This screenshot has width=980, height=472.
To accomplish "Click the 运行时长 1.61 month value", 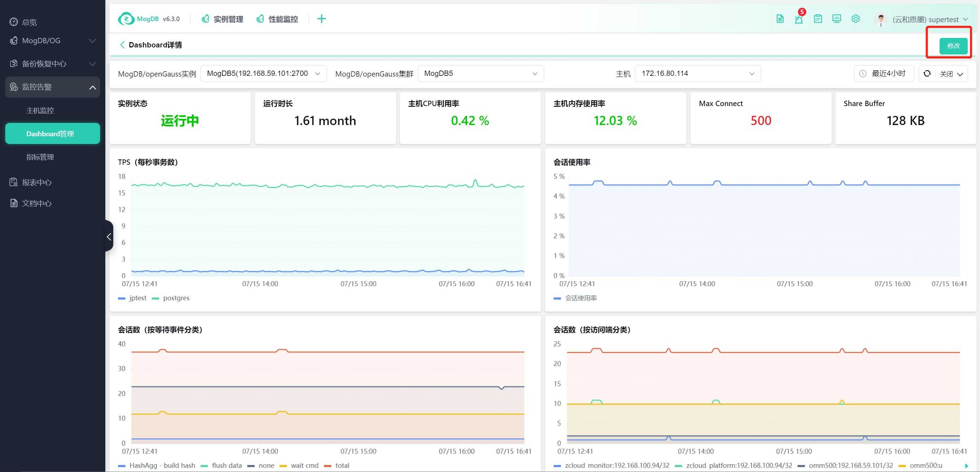I will tap(325, 121).
